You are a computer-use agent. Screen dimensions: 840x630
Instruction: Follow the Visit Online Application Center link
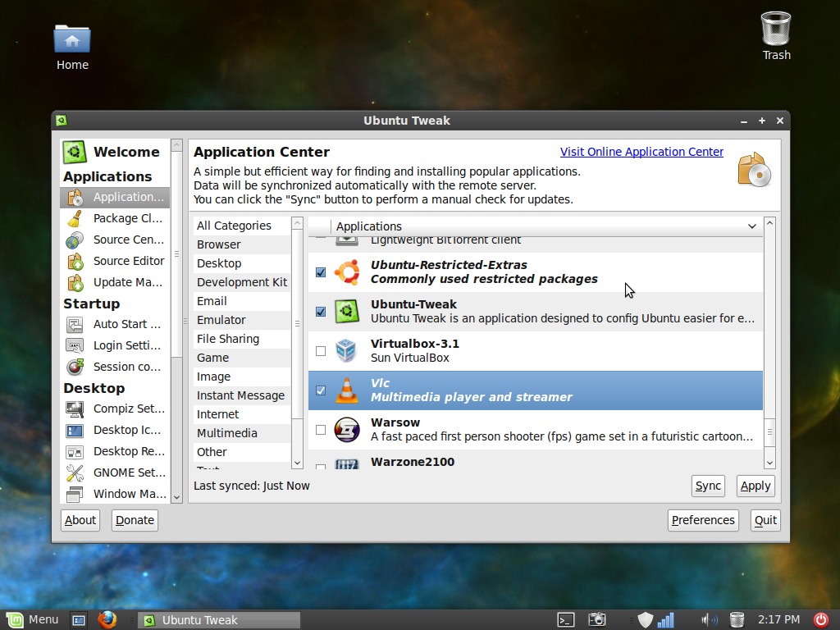tap(641, 152)
